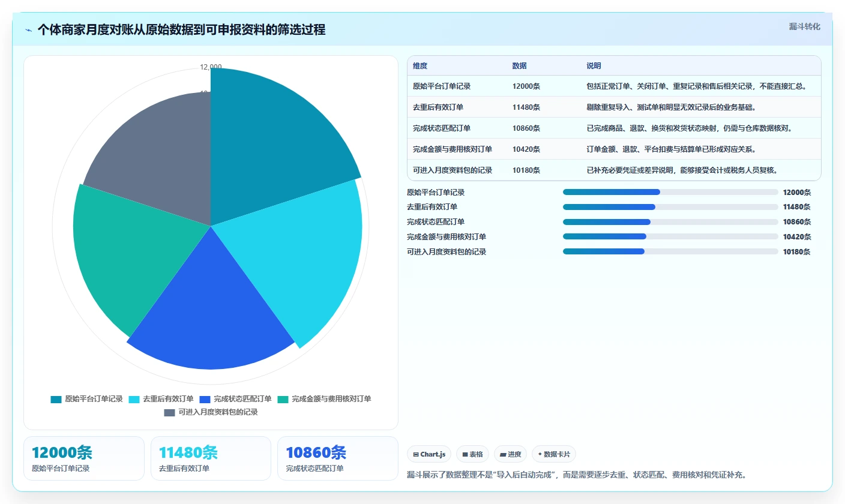Viewport: 845px width, 504px height.
Task: Toggle legend swatch for 完成金额与费用核对订单
Action: [283, 399]
